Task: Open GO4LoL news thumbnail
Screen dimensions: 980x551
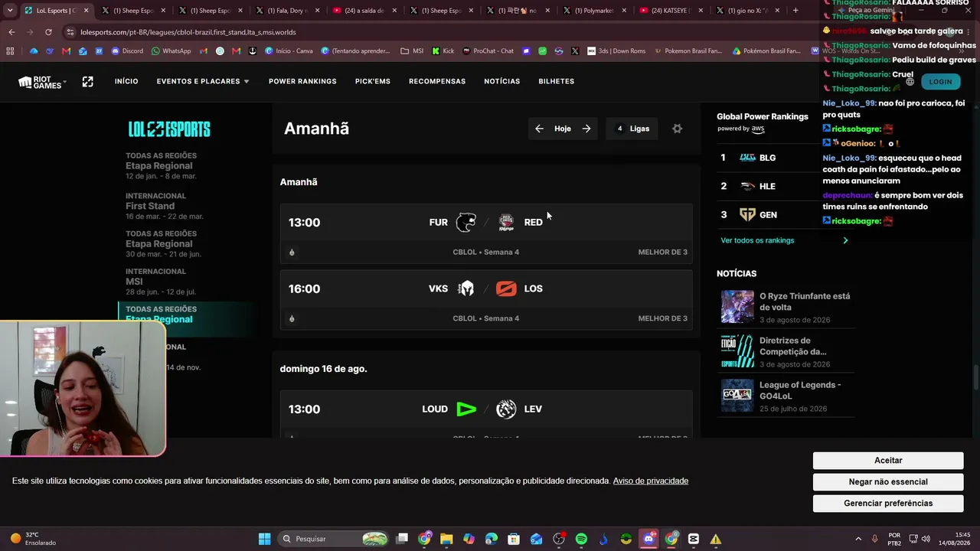Action: (x=737, y=396)
